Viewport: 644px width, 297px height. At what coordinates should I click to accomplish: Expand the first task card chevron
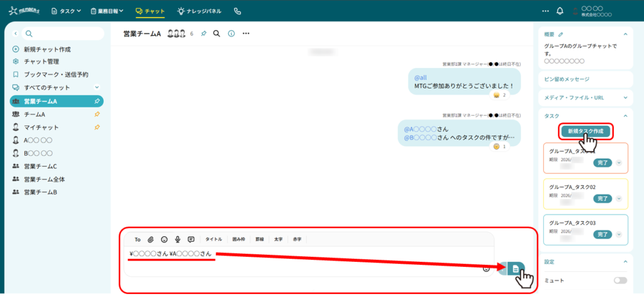coord(619,163)
